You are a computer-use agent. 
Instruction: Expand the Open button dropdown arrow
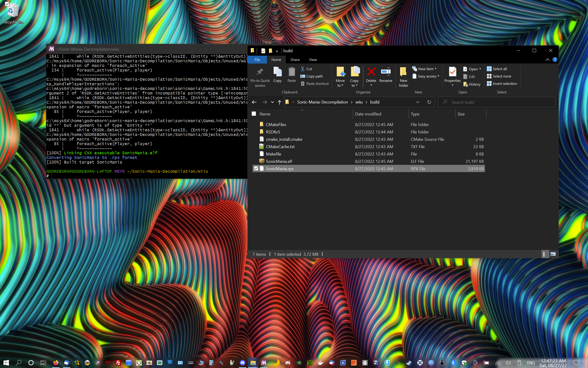[480, 69]
